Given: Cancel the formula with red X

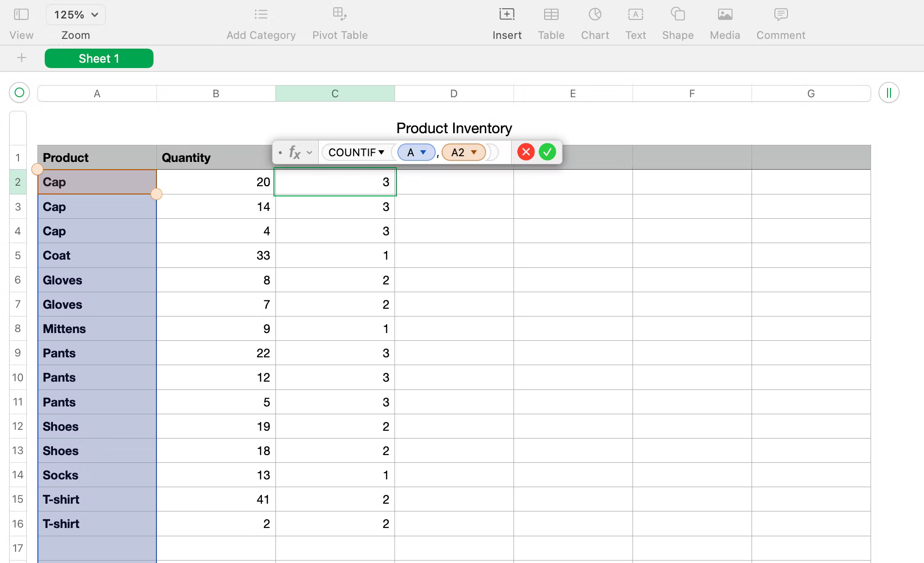Looking at the screenshot, I should (526, 152).
